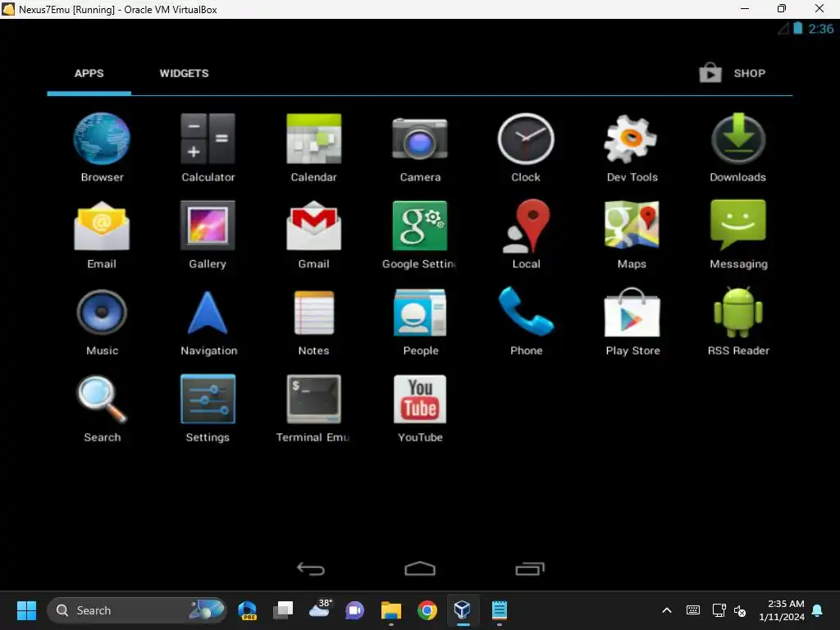Tap the Android recent apps button
The height and width of the screenshot is (630, 840).
click(x=530, y=568)
